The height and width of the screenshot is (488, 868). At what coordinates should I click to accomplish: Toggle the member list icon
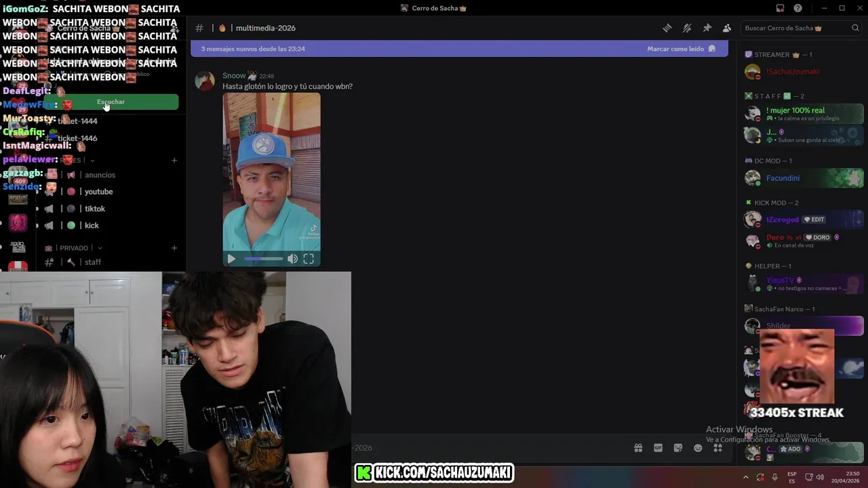tap(727, 28)
